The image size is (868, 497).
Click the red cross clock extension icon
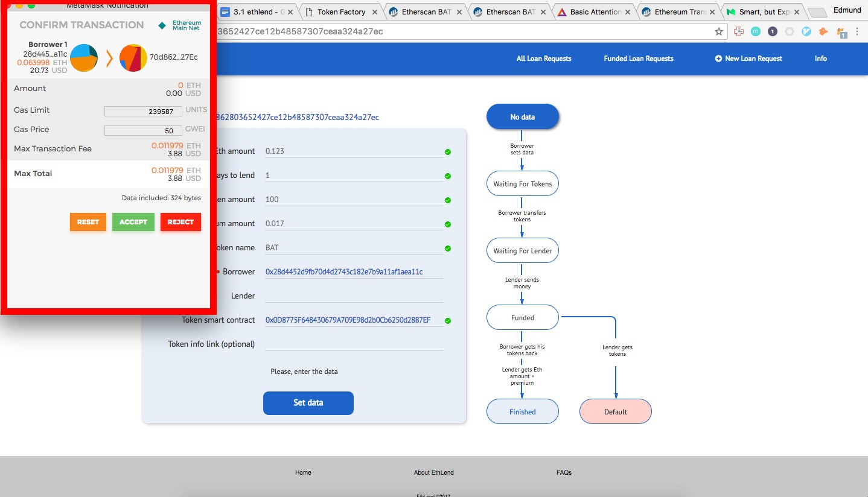[738, 31]
